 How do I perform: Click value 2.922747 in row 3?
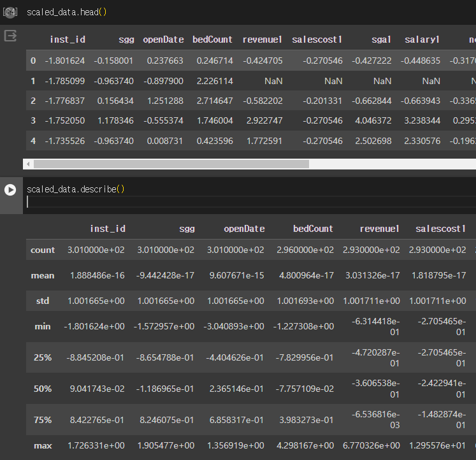point(264,121)
